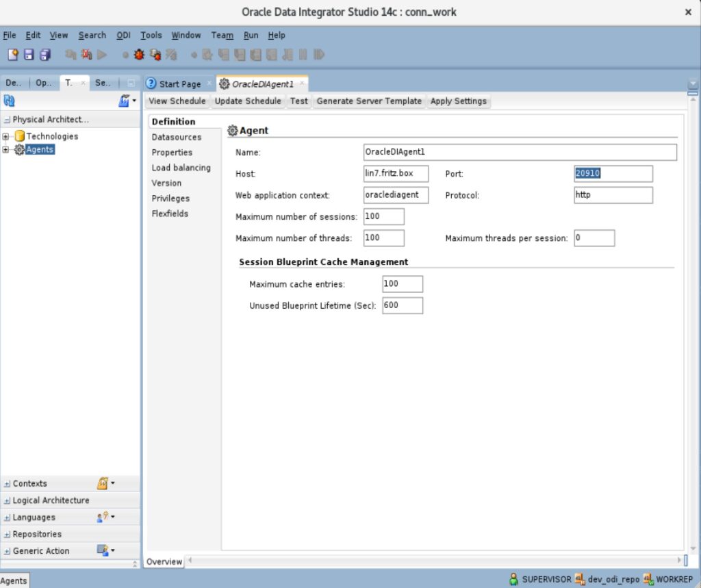Click the greyed-out green Run arrow icon

102,55
